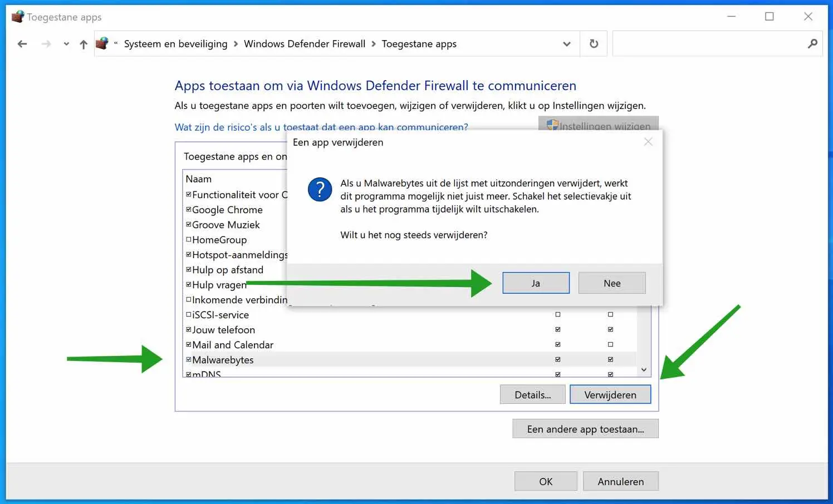Select the Google Chrome entry

227,210
